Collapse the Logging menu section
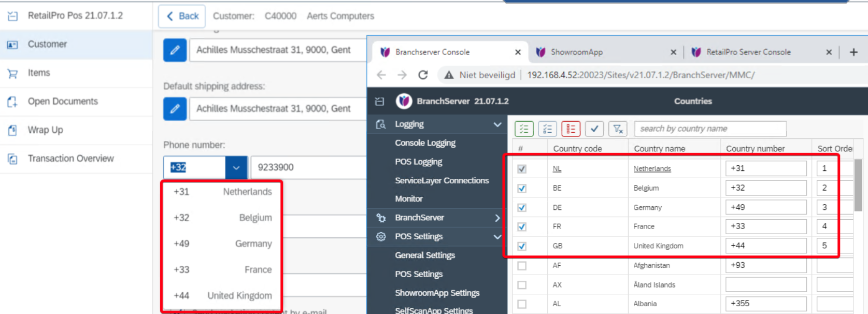 click(497, 124)
